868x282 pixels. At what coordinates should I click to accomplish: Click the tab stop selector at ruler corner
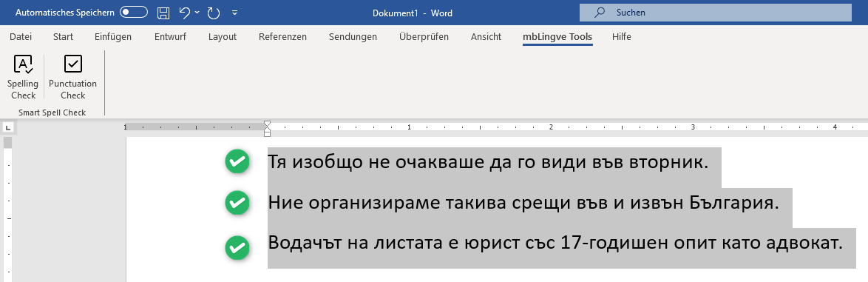(7, 127)
